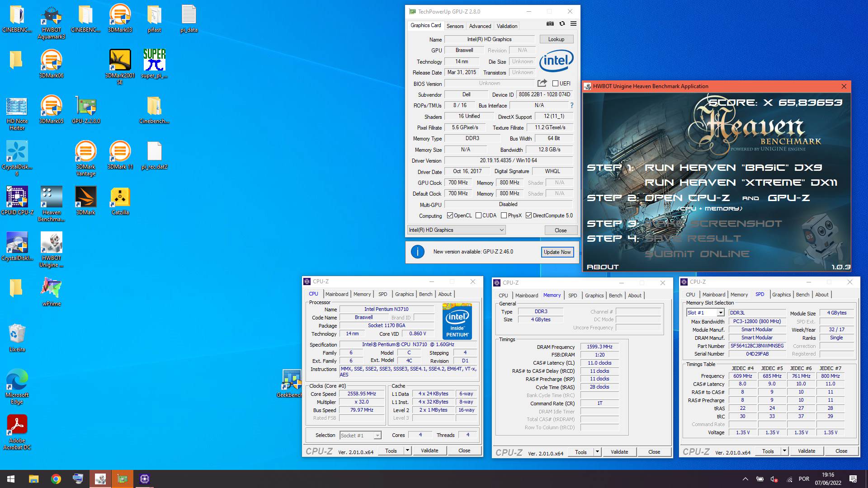Screen dimensions: 868x488
Task: Open the Windows Start menu
Action: (x=11, y=479)
